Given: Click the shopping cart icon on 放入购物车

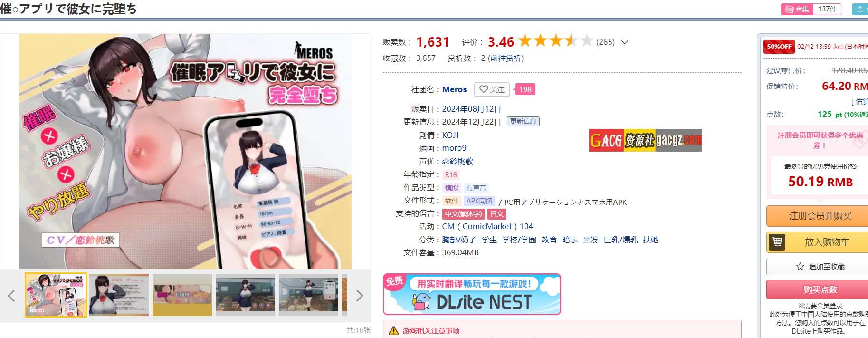Looking at the screenshot, I should pos(777,242).
